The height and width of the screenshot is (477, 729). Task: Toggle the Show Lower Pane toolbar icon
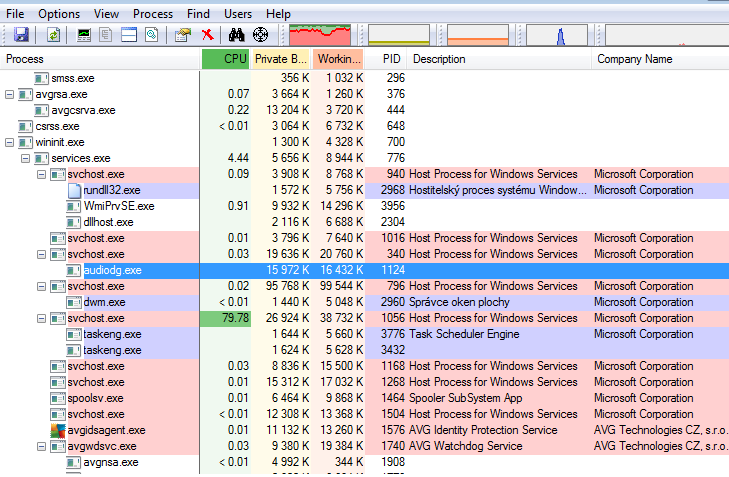point(128,35)
